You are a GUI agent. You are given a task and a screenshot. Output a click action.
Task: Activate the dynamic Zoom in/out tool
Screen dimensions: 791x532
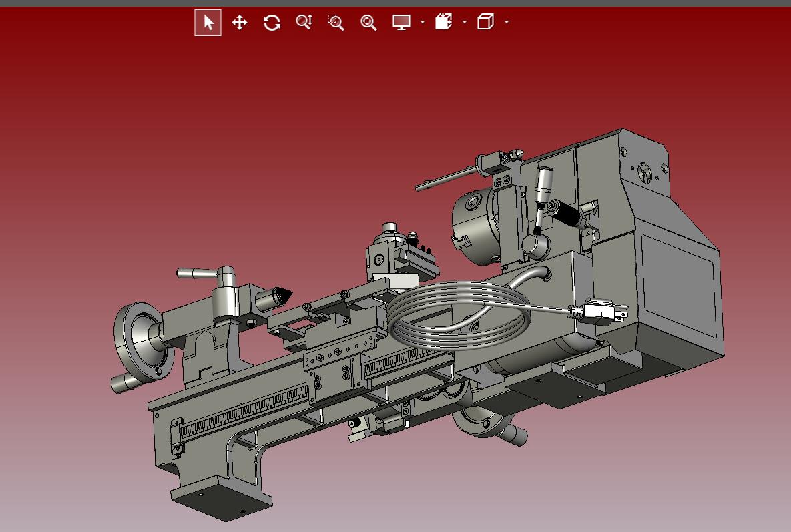[x=304, y=22]
